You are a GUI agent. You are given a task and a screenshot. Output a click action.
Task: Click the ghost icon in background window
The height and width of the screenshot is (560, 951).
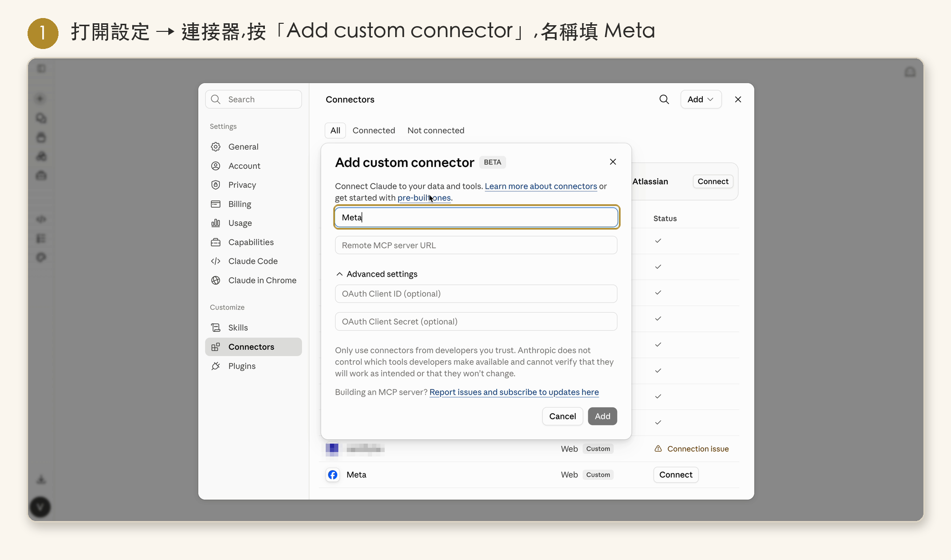910,72
